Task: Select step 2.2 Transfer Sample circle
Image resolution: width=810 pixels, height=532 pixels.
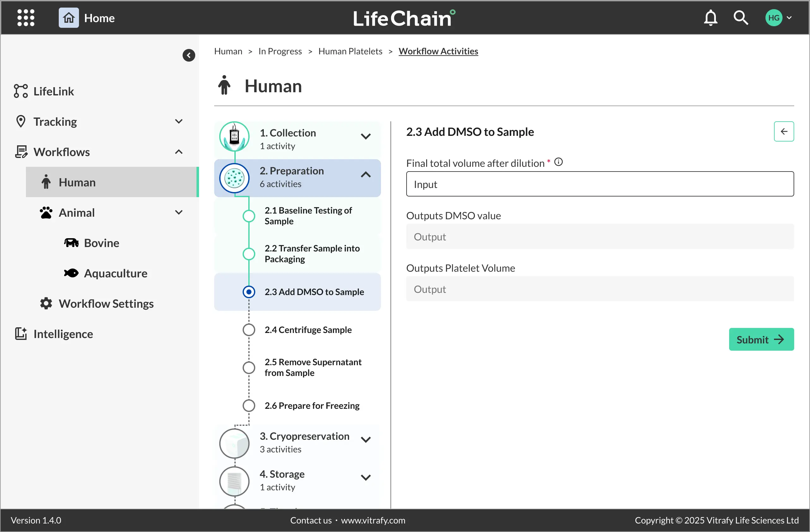Action: (249, 254)
